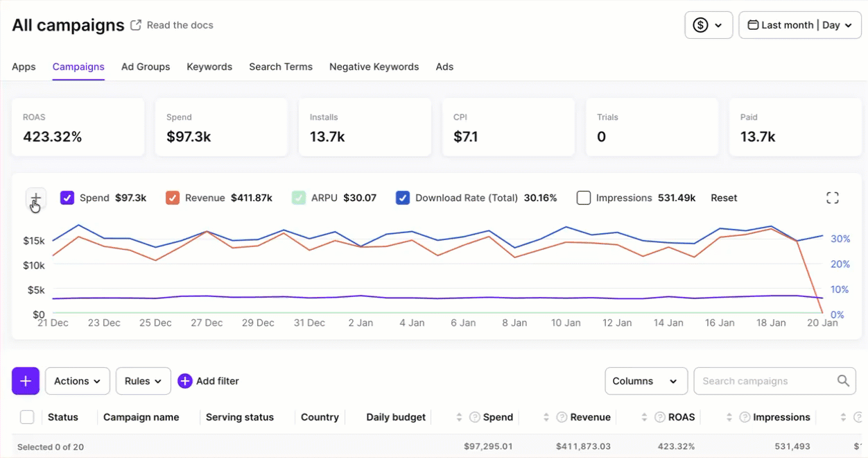Reset the chart metrics selection
This screenshot has height=458, width=868.
(724, 198)
